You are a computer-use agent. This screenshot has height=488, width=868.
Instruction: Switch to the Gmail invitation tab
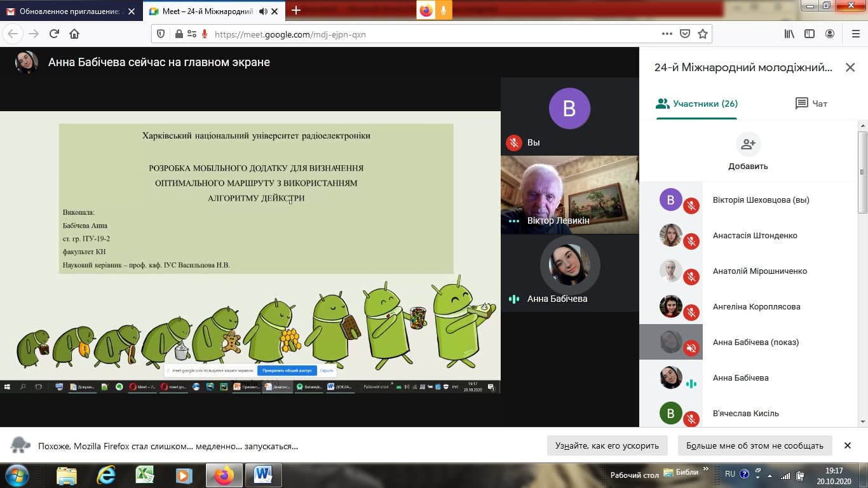(x=70, y=11)
